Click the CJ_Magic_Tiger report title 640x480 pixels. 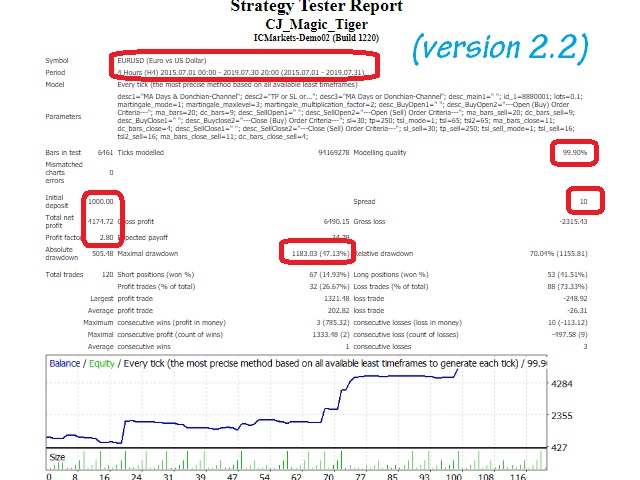pyautogui.click(x=317, y=24)
